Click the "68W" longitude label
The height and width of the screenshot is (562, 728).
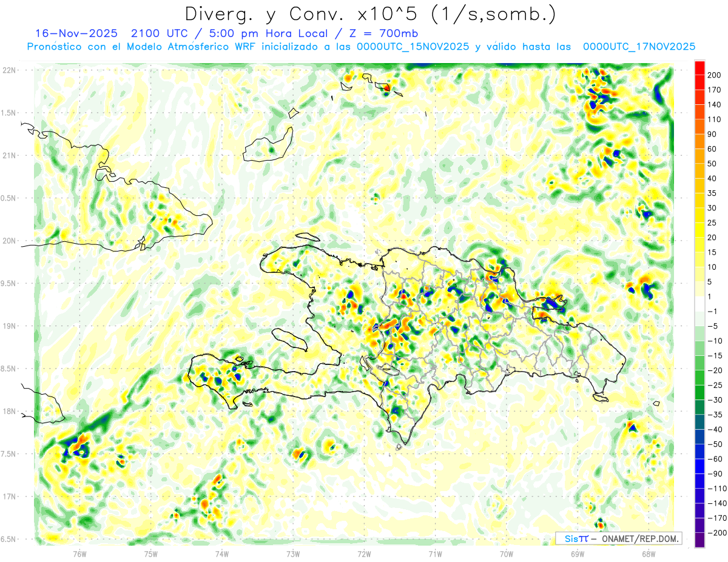(x=649, y=554)
